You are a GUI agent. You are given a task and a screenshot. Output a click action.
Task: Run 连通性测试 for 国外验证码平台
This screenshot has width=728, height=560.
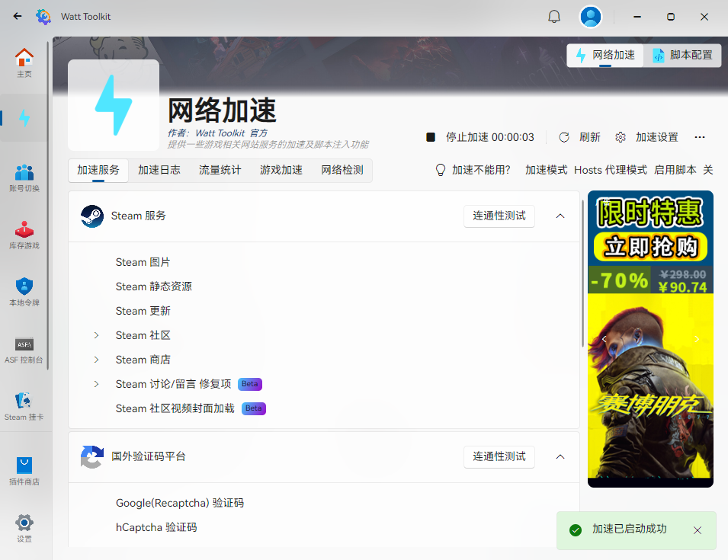(499, 457)
